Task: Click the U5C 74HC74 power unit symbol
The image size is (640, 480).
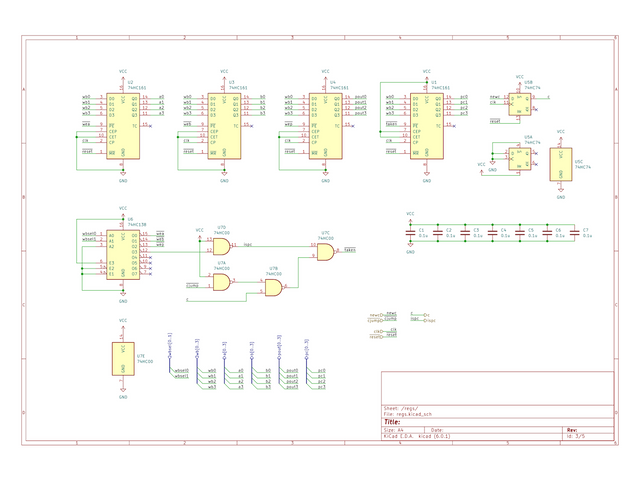Action: (561, 164)
